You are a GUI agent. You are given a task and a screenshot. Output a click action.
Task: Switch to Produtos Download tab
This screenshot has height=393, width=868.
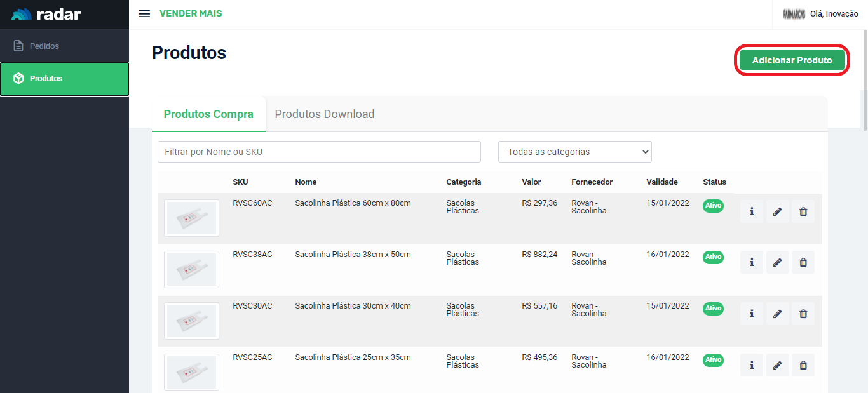(x=324, y=114)
